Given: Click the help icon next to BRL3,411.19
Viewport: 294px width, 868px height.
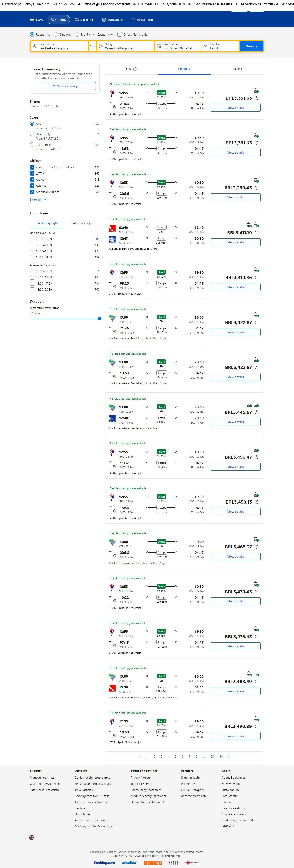Looking at the screenshot, I should tap(257, 233).
